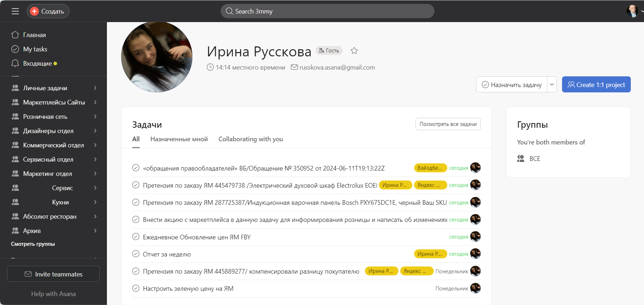Click team icon next to Маркетинг отдел
Image resolution: width=644 pixels, height=305 pixels.
tap(15, 174)
